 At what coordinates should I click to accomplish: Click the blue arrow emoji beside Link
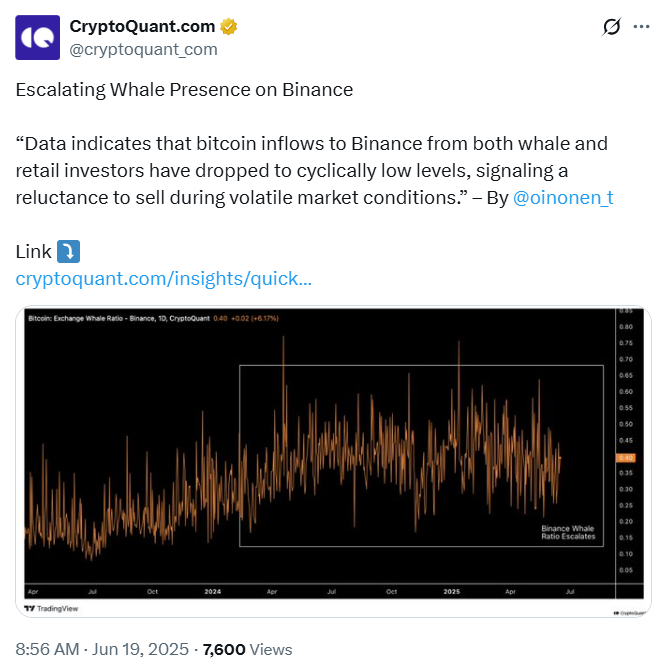pyautogui.click(x=68, y=251)
